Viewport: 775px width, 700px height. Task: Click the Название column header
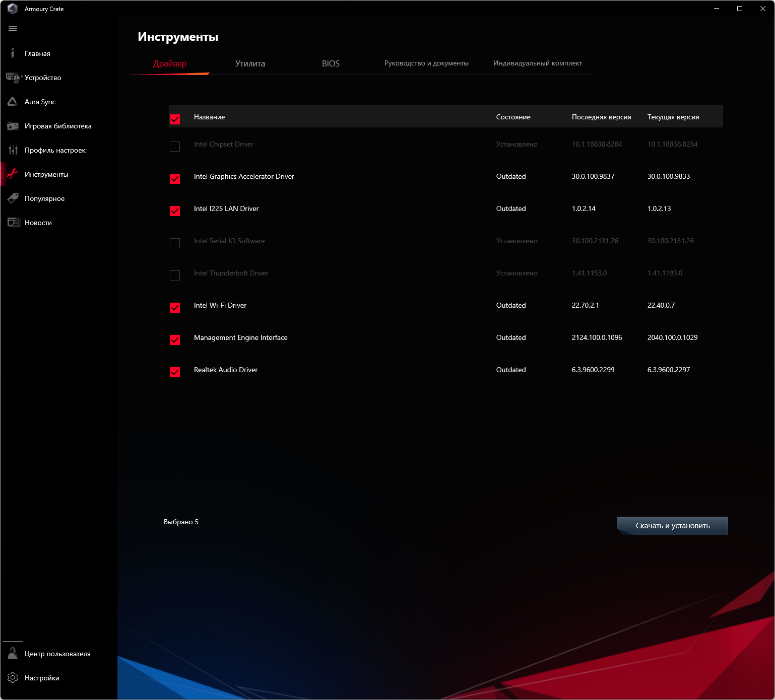[210, 117]
